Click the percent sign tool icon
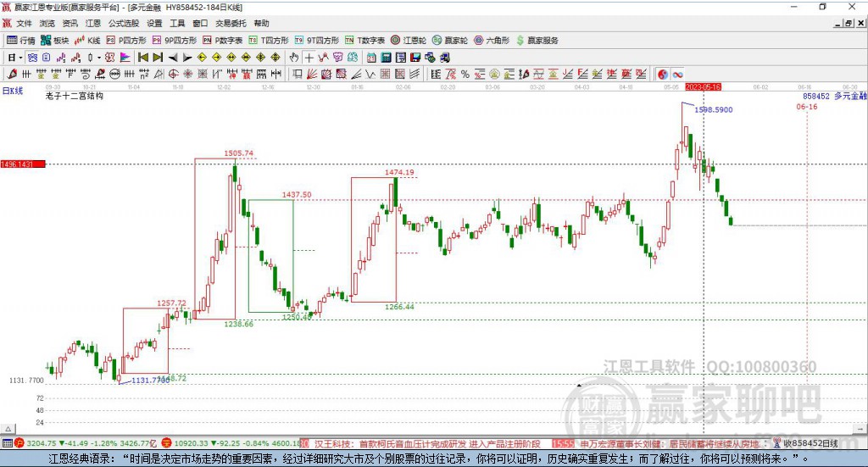The image size is (868, 467). pyautogui.click(x=465, y=74)
